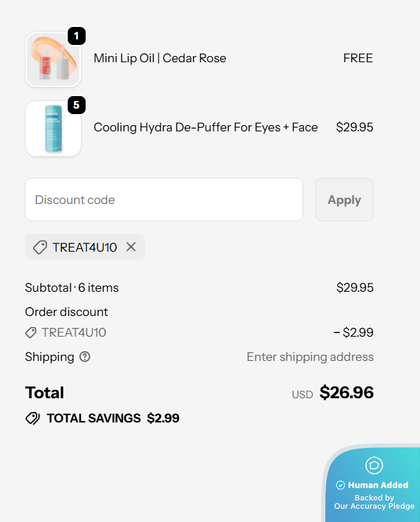Click the quantity 5 badge on De-Puffer
The width and height of the screenshot is (420, 522).
(x=76, y=106)
